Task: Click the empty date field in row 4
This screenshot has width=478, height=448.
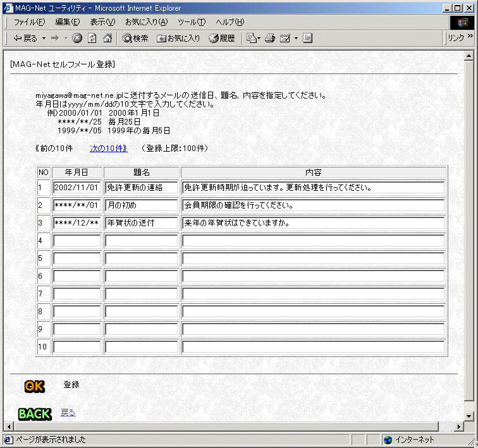Action: [77, 241]
